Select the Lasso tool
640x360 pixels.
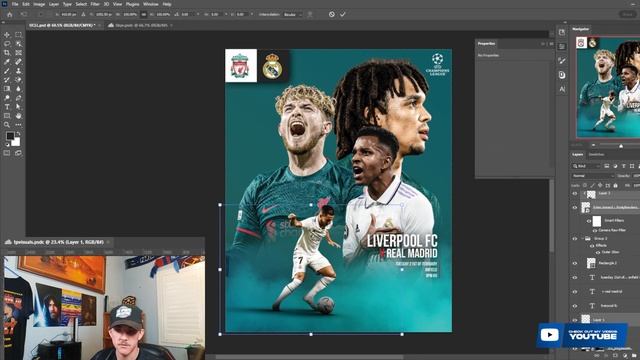coord(7,44)
